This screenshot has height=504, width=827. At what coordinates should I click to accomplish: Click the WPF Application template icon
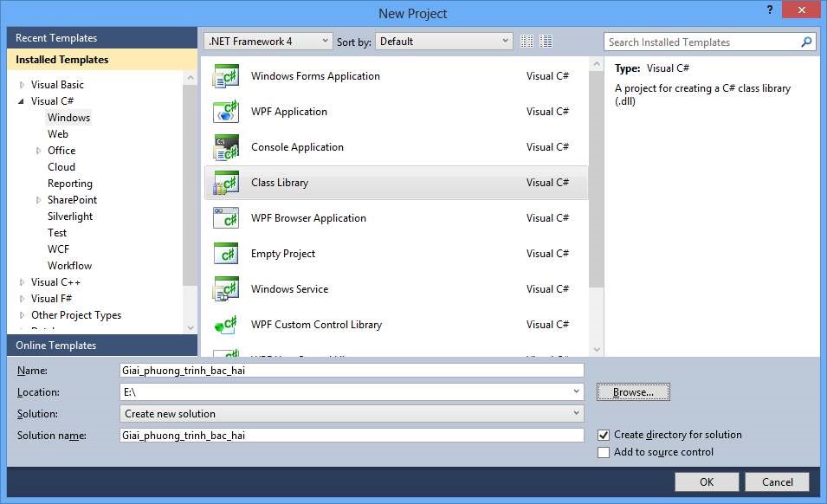click(x=226, y=112)
